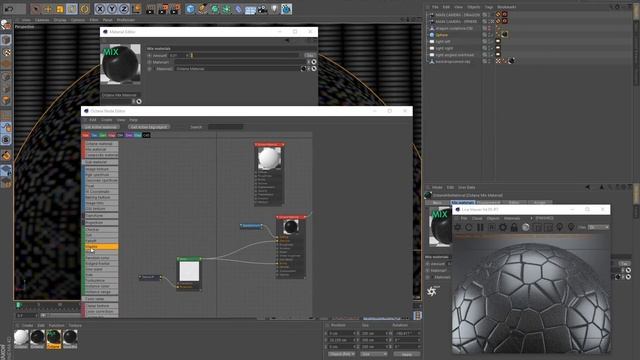Add Image texture from node list
Image resolution: width=640 pixels, height=360 pixels.
click(102, 169)
